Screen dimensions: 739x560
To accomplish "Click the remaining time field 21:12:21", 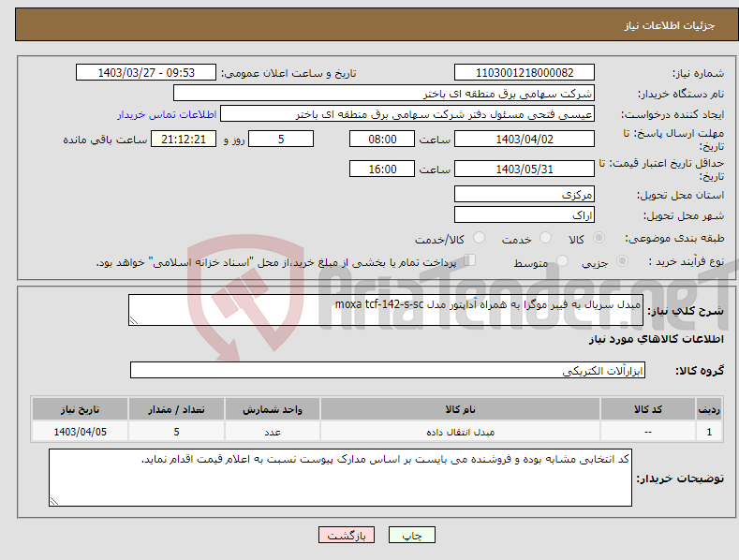I will pos(184,139).
